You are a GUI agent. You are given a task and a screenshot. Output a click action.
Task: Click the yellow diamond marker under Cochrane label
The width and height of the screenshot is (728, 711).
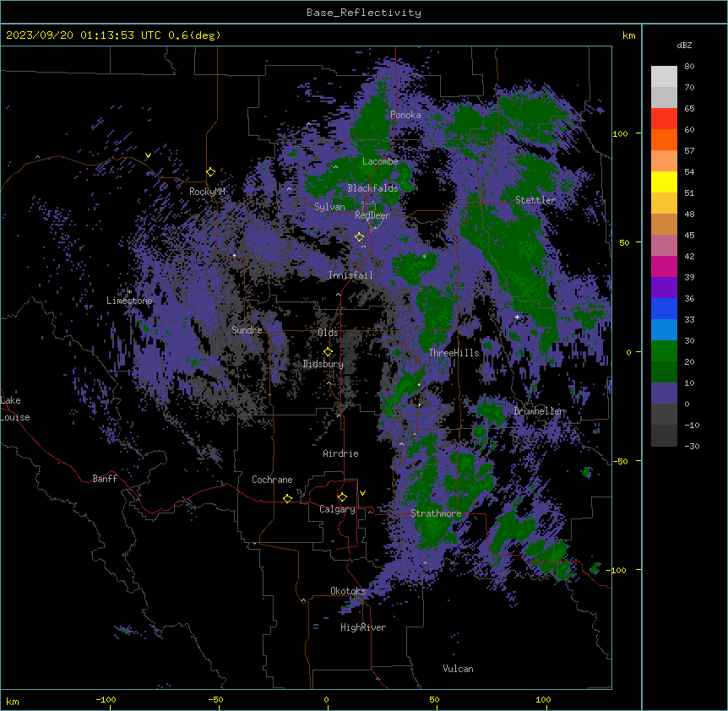point(287,498)
